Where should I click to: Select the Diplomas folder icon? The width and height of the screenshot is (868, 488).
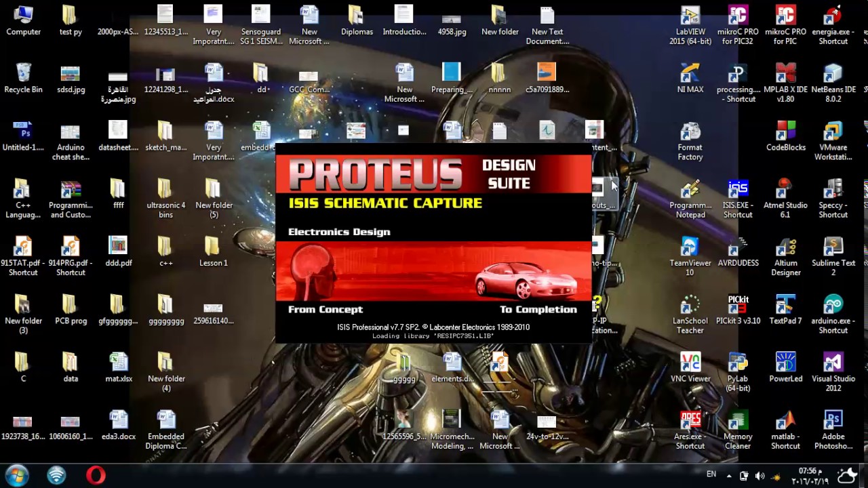tap(357, 21)
